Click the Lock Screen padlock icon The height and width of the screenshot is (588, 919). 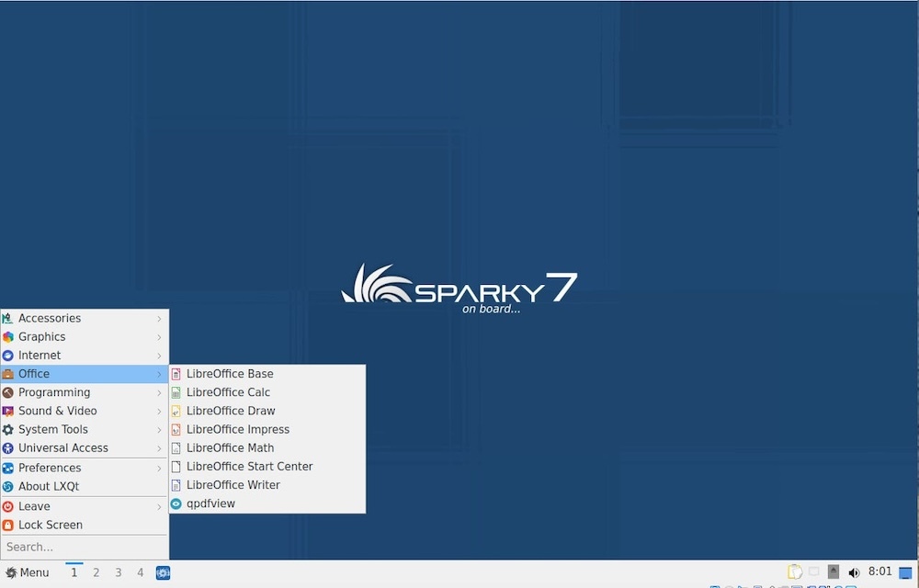point(7,526)
